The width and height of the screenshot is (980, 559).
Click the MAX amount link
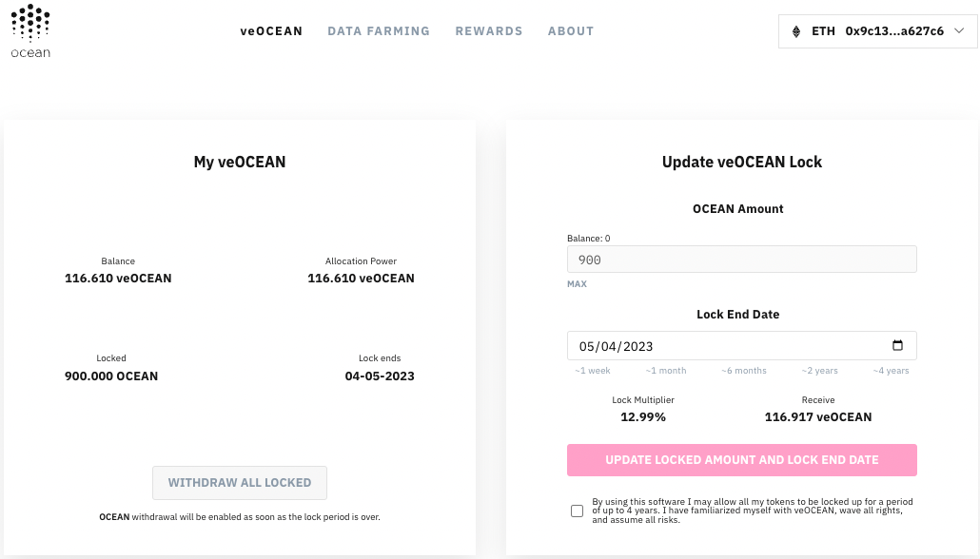[x=577, y=284]
